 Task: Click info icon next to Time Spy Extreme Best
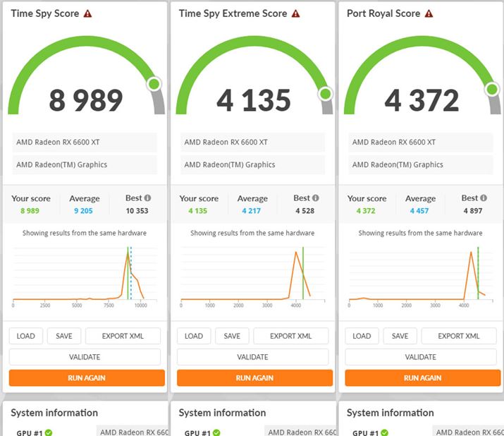pyautogui.click(x=315, y=198)
